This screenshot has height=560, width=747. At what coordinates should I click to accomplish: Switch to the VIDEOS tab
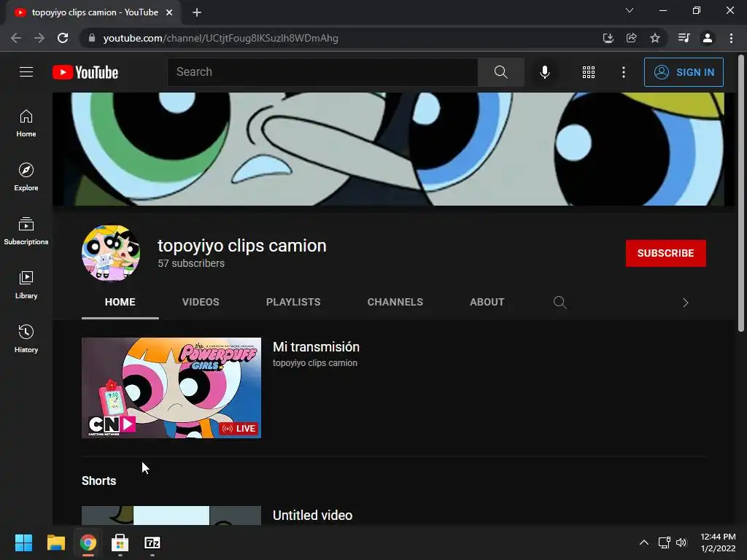coord(201,302)
